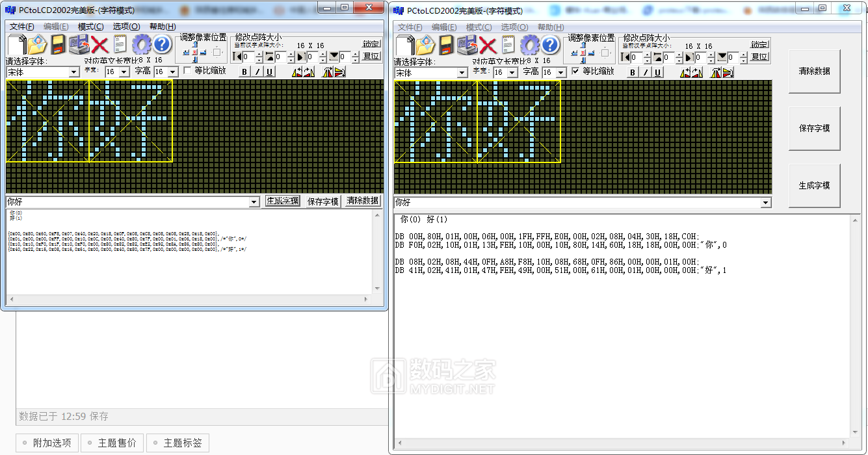Expand 字宽 16 dropdown in left window
Image resolution: width=868 pixels, height=455 pixels.
[x=125, y=72]
